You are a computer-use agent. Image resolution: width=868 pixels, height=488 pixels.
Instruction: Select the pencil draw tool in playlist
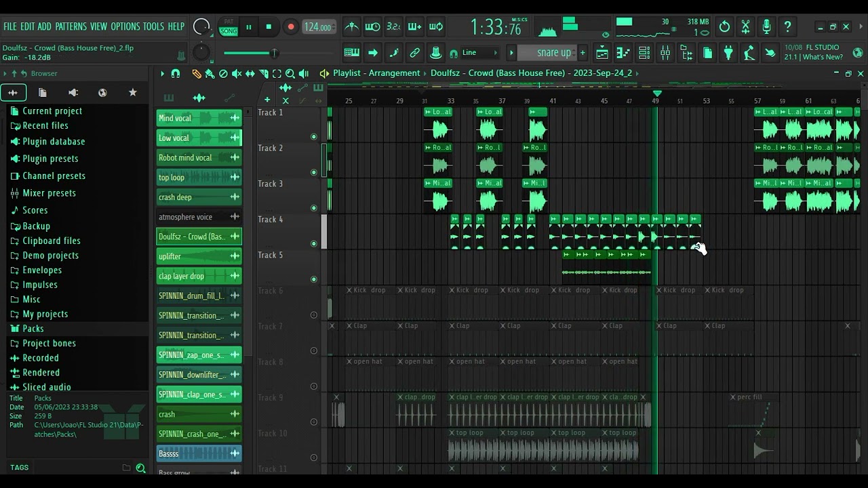point(197,73)
